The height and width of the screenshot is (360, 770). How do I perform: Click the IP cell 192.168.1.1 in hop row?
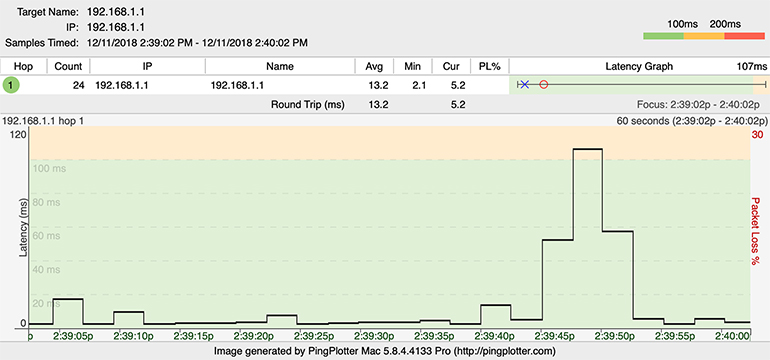[x=122, y=85]
